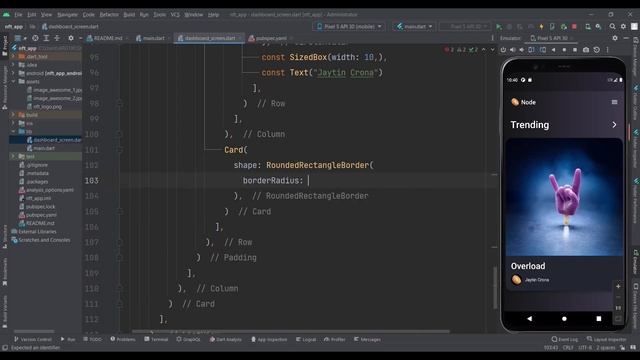This screenshot has width=640, height=360.
Task: Rotate emulator left icon
Action: pyautogui.click(x=531, y=50)
